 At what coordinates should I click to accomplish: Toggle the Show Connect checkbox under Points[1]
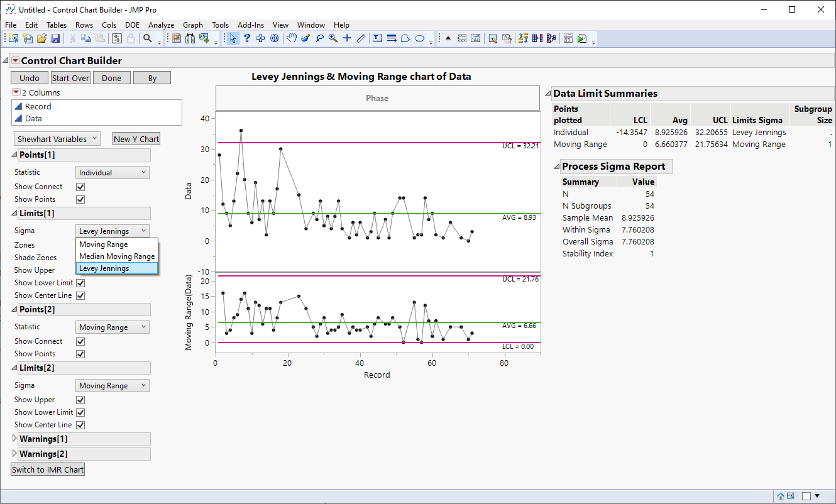point(80,187)
